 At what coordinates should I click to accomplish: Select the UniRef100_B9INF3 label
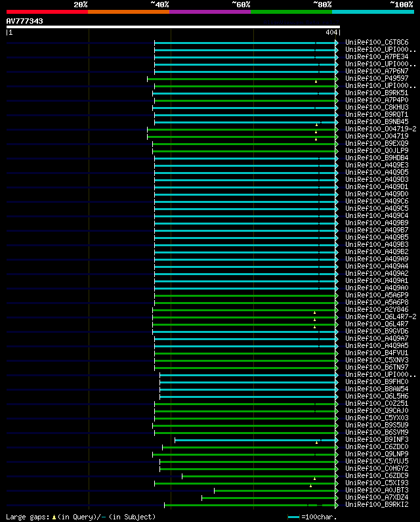coord(377,439)
